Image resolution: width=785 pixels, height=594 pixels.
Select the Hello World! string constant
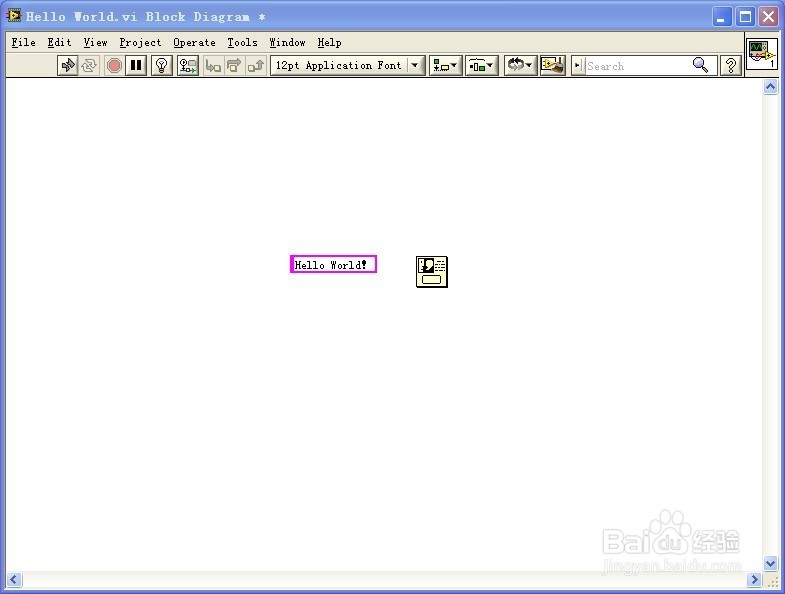pos(333,264)
